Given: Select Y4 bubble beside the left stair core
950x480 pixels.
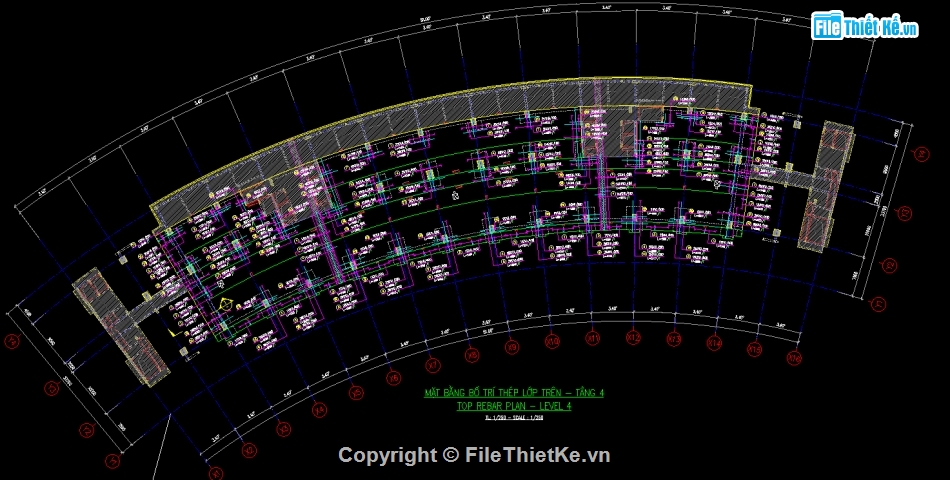Looking at the screenshot, I should (13, 341).
